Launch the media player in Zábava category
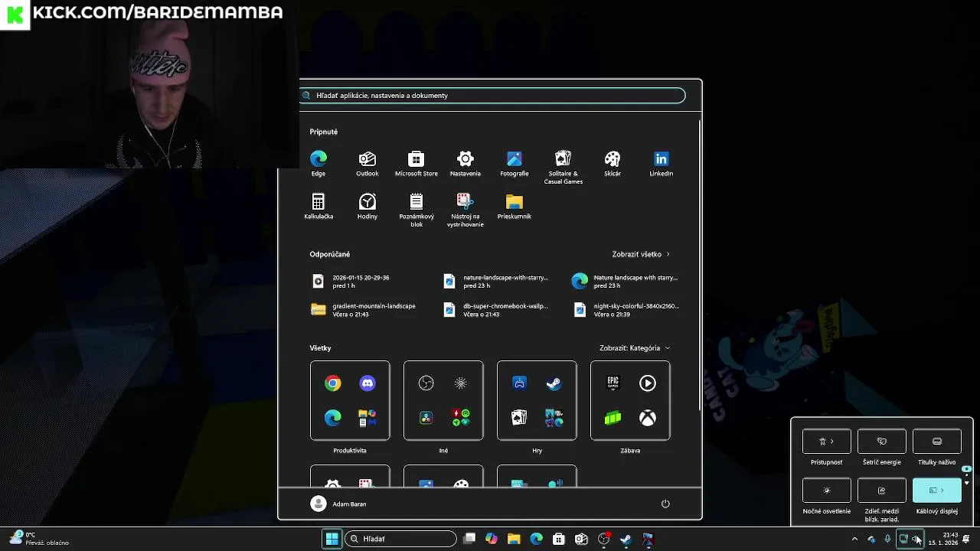The height and width of the screenshot is (551, 980). [648, 383]
